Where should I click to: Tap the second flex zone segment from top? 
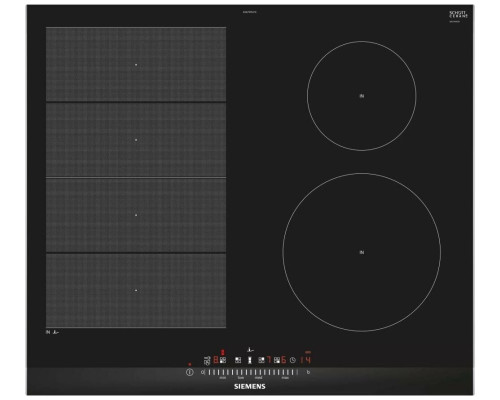click(136, 140)
